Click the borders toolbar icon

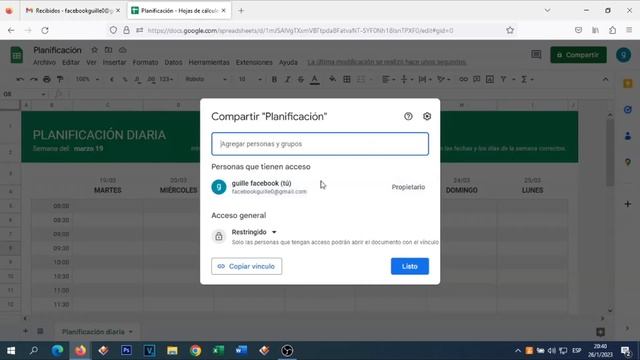pyautogui.click(x=347, y=79)
